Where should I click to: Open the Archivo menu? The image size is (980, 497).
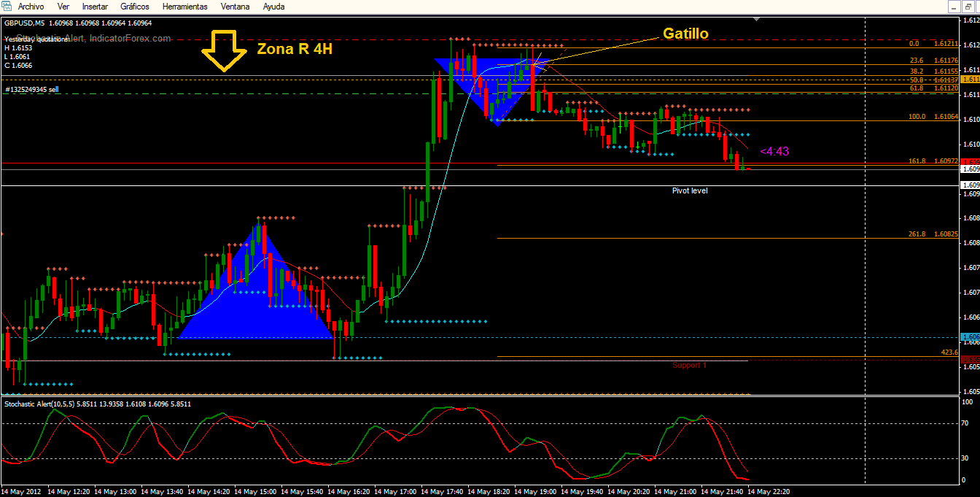31,7
